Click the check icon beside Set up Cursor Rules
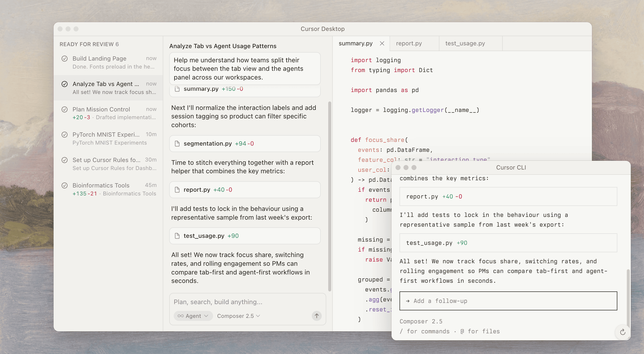 65,160
